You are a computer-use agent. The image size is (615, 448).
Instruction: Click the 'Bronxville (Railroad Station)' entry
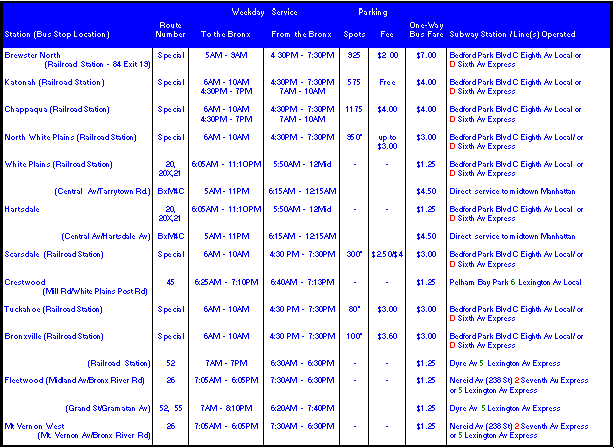(54, 336)
